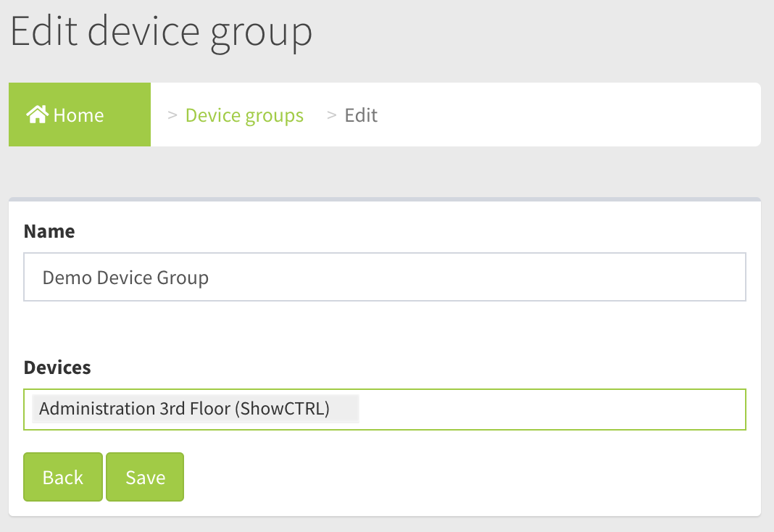This screenshot has width=774, height=532.
Task: Click the house icon in the breadcrumb
Action: point(38,115)
